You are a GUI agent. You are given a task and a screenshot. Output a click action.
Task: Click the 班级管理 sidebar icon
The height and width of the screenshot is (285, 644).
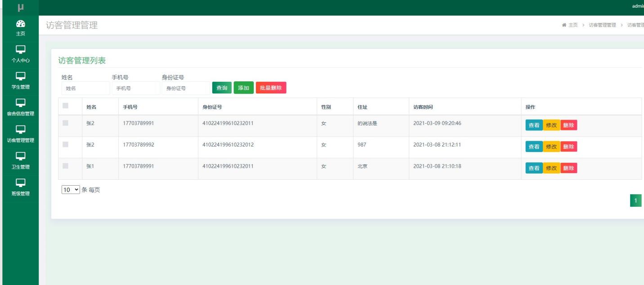[20, 183]
